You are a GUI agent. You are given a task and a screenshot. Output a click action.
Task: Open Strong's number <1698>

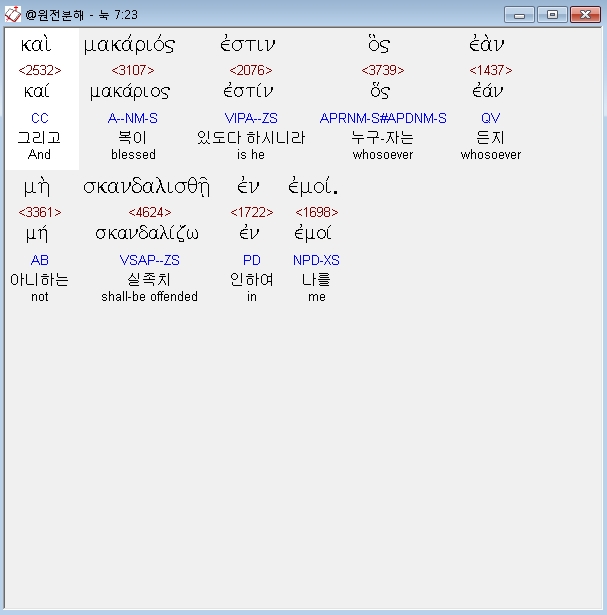point(316,212)
